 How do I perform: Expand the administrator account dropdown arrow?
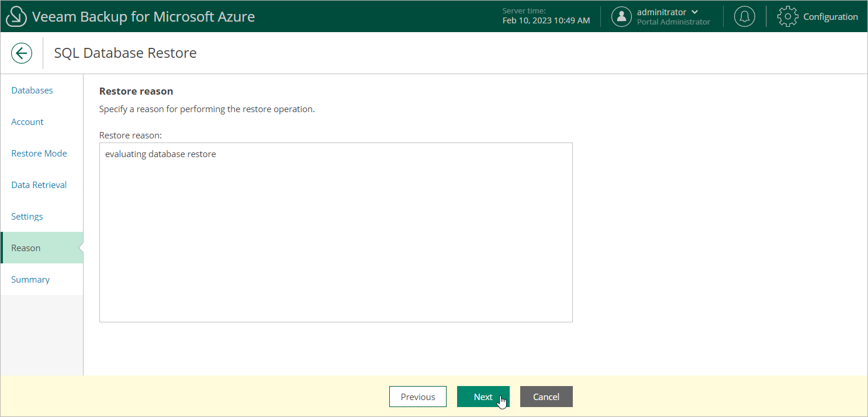pos(694,12)
